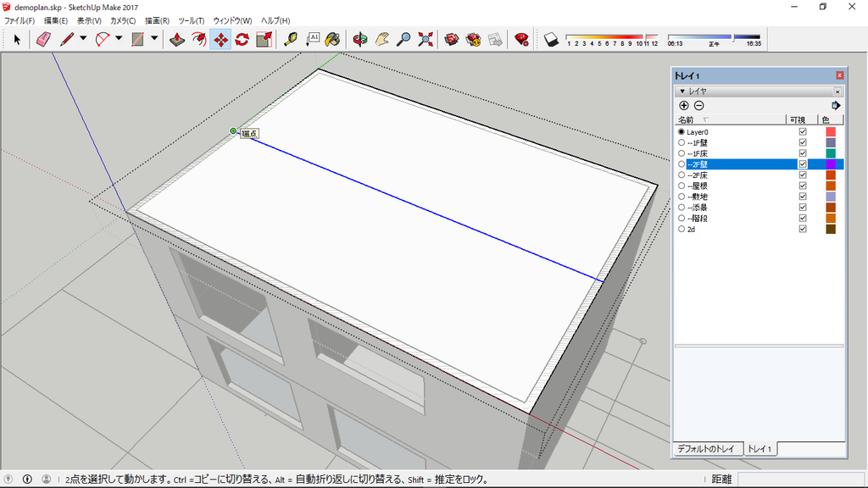Toggle visibility of the 2d layer
The width and height of the screenshot is (868, 488).
tap(803, 229)
